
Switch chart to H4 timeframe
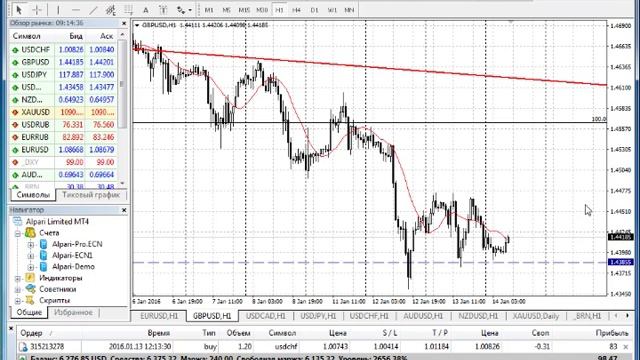click(297, 10)
